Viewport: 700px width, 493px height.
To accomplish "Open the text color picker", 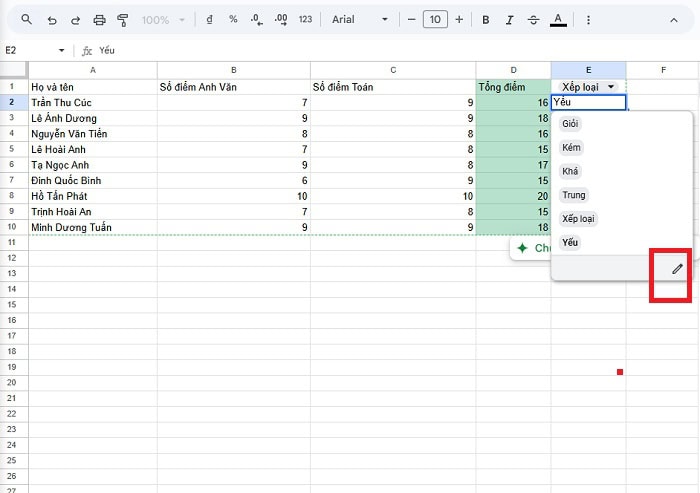I will pos(558,19).
